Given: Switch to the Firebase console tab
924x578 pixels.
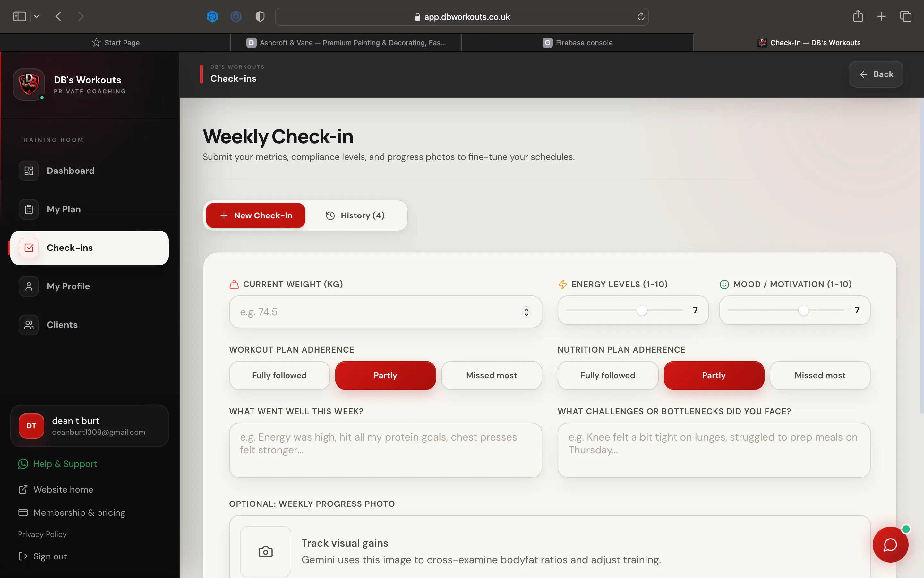Looking at the screenshot, I should click(x=577, y=42).
